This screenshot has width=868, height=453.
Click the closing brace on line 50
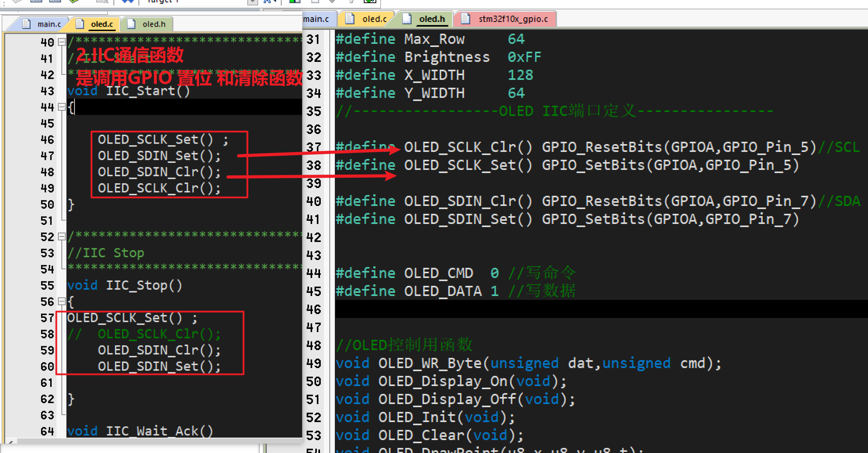71,204
